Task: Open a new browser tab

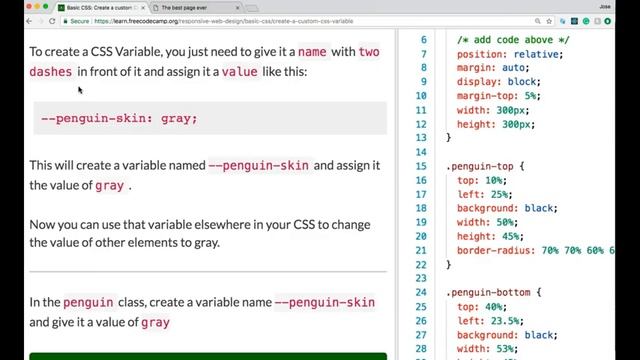Action: (252, 8)
